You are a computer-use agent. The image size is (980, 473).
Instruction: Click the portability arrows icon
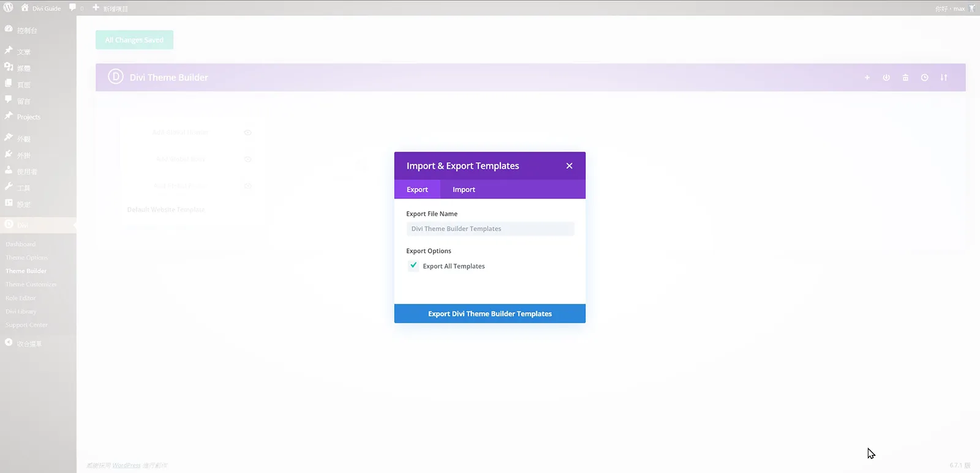pyautogui.click(x=944, y=78)
